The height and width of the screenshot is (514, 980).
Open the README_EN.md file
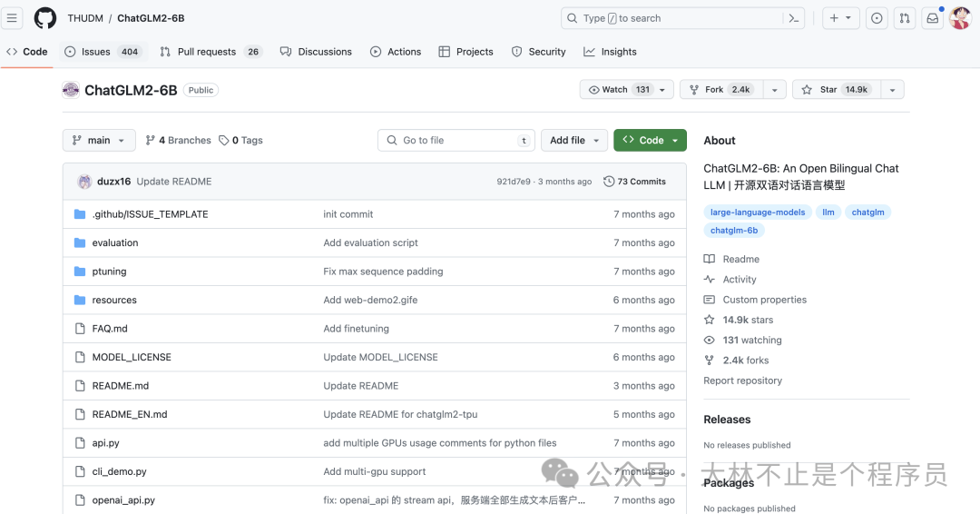[130, 414]
